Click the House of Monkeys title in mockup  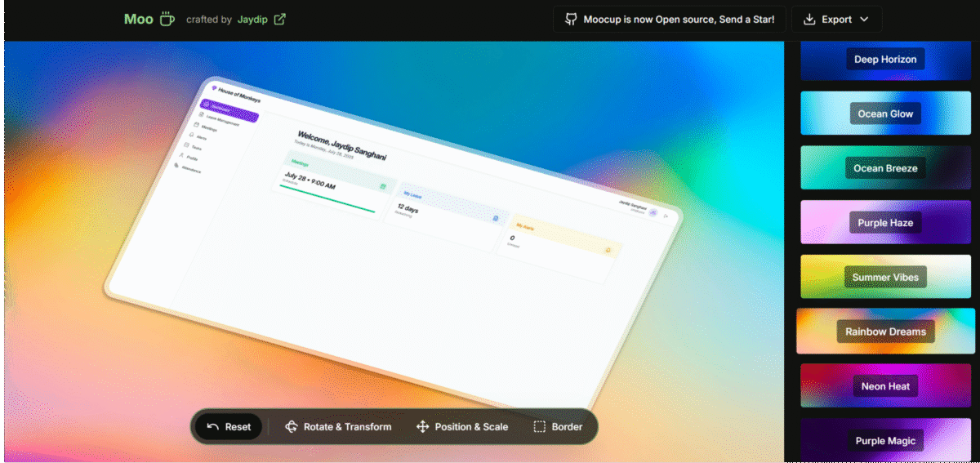tap(239, 95)
